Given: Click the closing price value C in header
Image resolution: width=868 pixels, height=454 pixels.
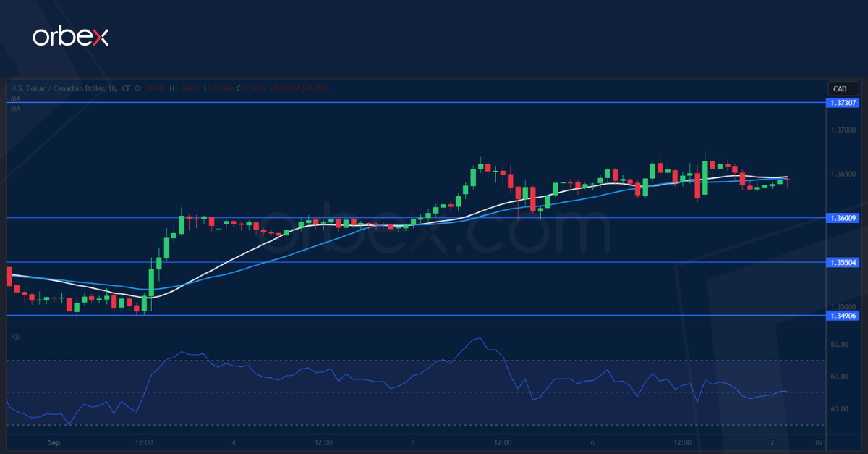Looking at the screenshot, I should [251, 88].
